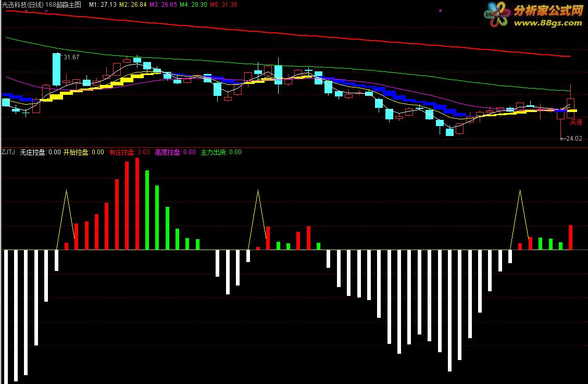Click the 主力出货: 0.00 readout
This screenshot has width=588, height=384.
(x=221, y=152)
